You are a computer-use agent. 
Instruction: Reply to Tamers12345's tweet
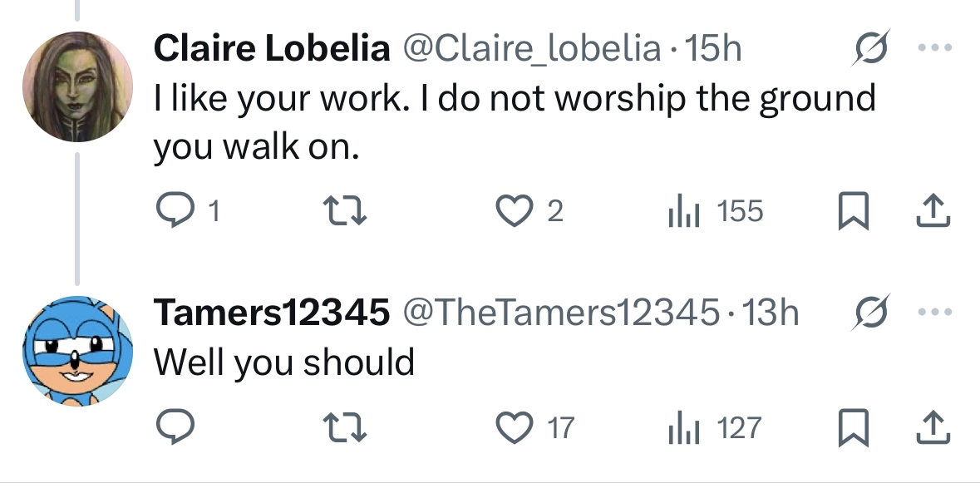175,427
